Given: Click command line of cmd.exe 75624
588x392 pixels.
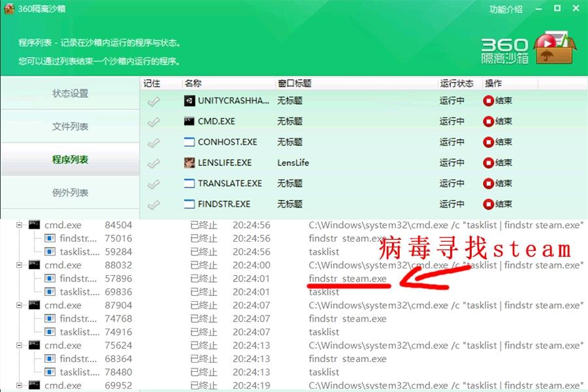Looking at the screenshot, I should (x=446, y=345).
